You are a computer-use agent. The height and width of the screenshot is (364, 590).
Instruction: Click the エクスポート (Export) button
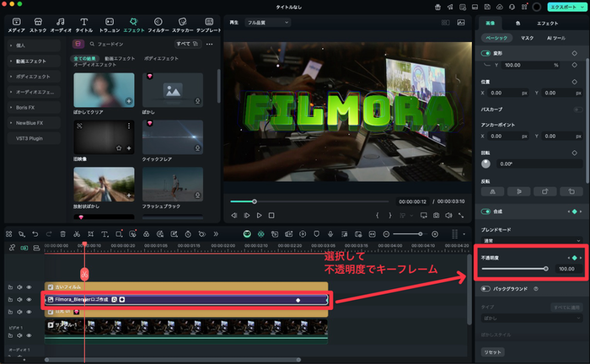[564, 7]
